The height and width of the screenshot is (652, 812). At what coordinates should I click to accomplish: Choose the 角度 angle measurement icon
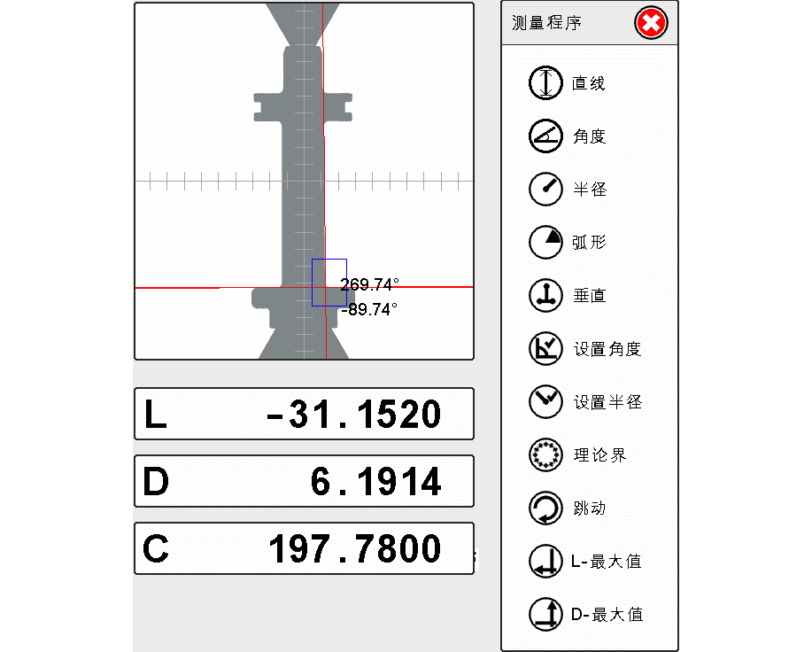(545, 136)
